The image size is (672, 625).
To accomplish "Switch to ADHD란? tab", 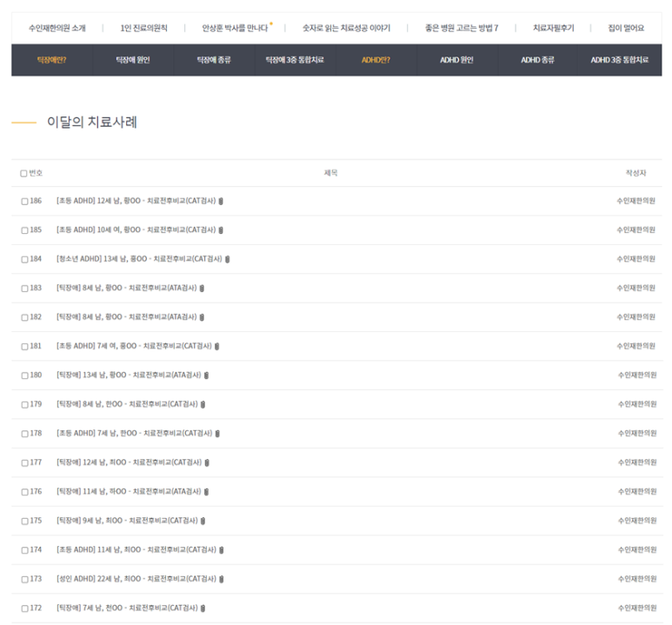I will [x=376, y=60].
